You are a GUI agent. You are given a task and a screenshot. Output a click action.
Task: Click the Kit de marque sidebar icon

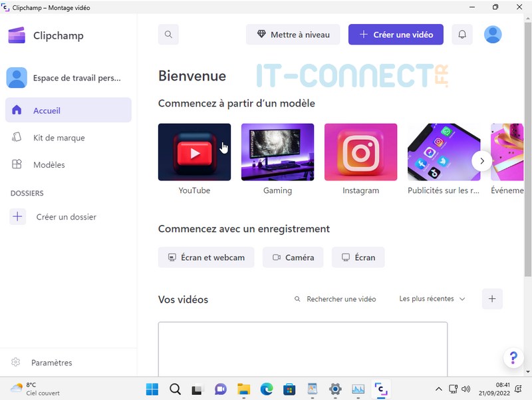(18, 138)
